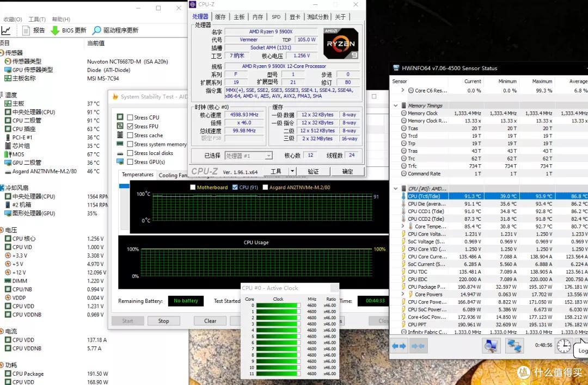Click the Ryzen 9 logo in CPU-Z
This screenshot has width=588, height=385.
pyautogui.click(x=340, y=44)
